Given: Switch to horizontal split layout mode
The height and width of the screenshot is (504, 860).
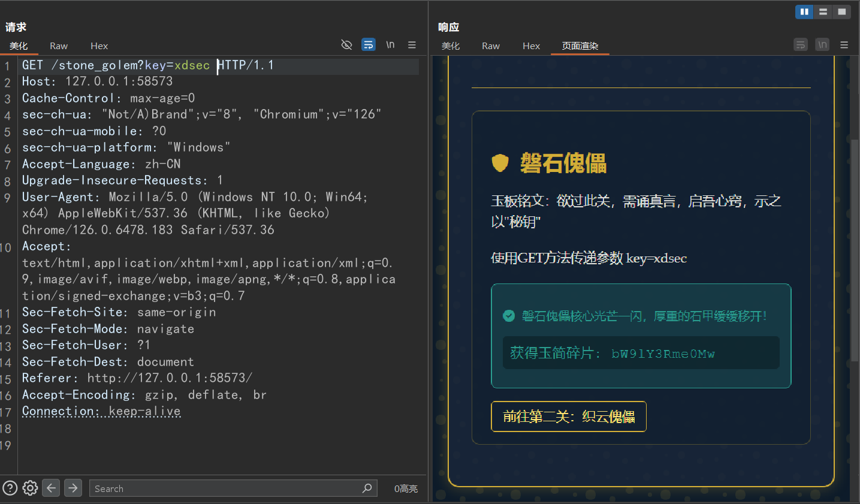Looking at the screenshot, I should pyautogui.click(x=822, y=11).
